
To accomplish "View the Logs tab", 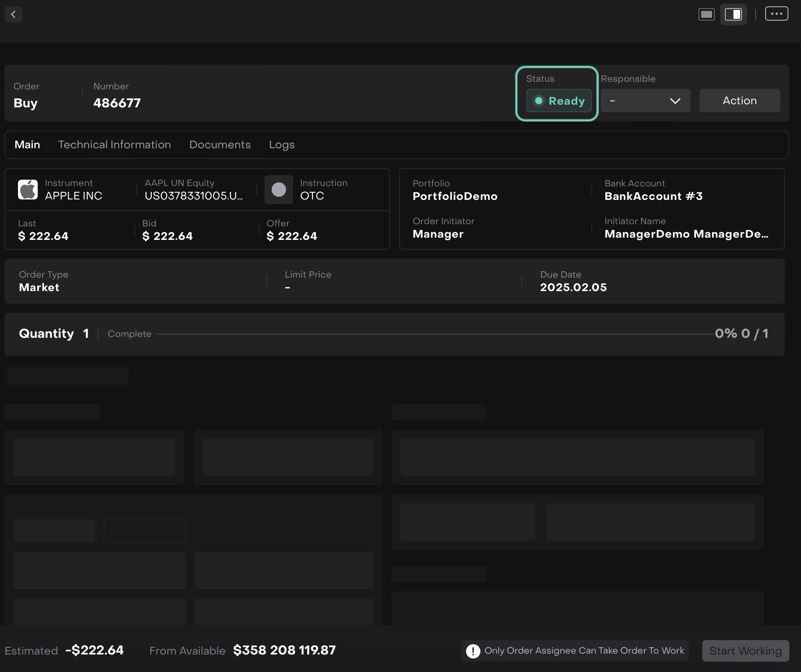I will pos(282,145).
